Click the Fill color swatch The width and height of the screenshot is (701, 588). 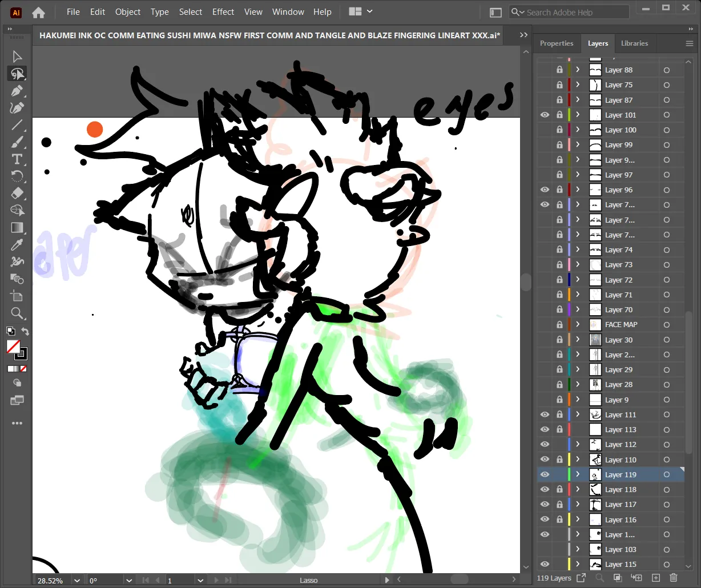[13, 347]
